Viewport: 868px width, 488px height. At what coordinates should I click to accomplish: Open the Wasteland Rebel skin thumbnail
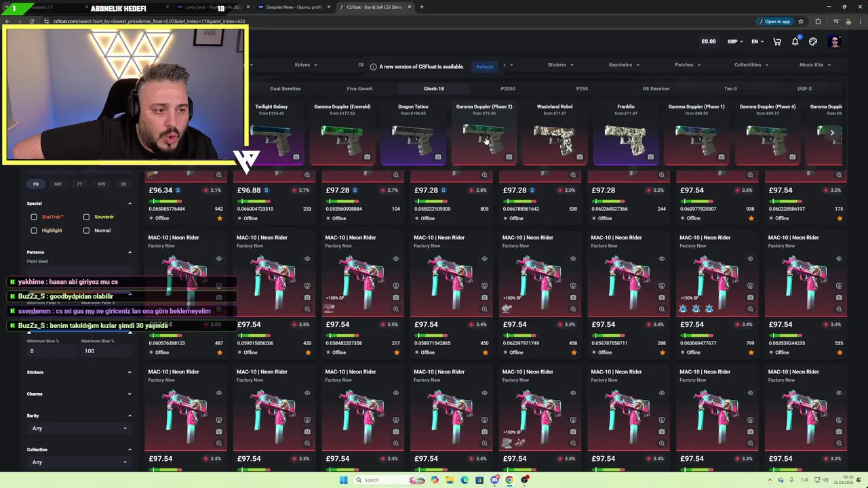[x=555, y=134]
